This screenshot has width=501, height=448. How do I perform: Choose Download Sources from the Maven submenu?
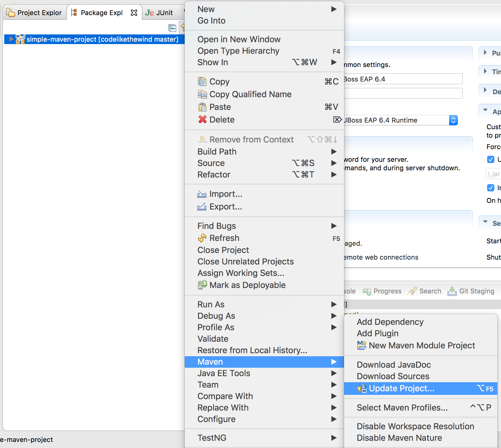[393, 376]
